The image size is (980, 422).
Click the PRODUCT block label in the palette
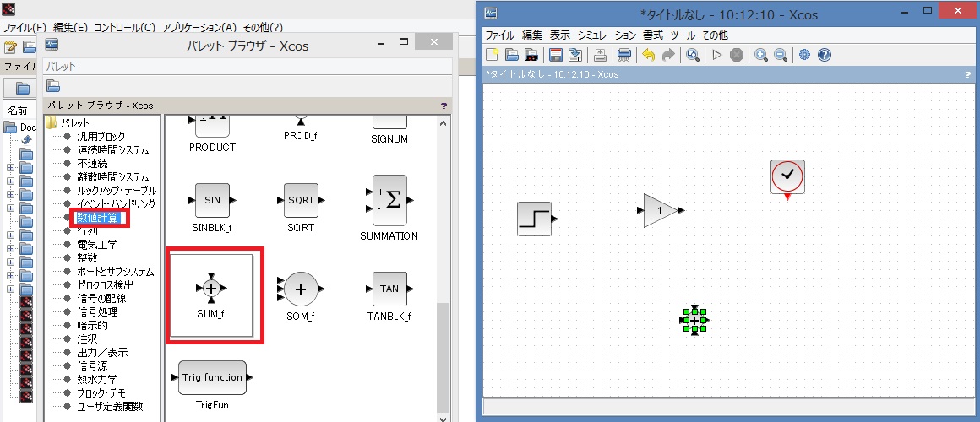[212, 148]
